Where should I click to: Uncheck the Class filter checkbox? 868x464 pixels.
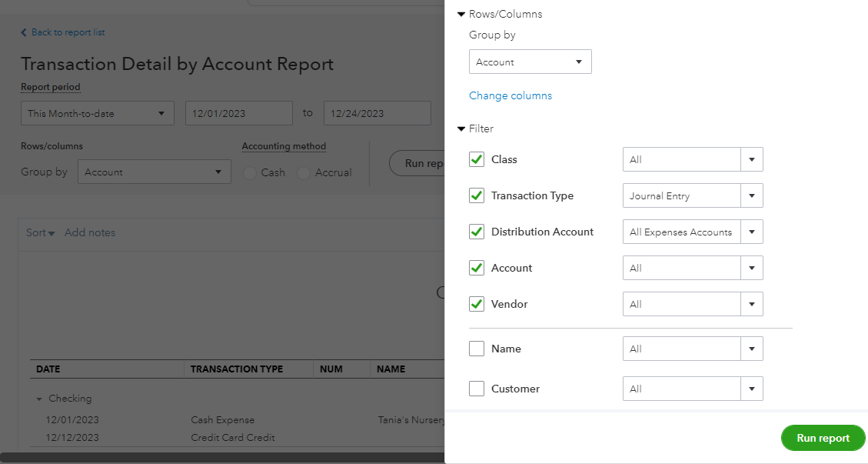pos(477,159)
